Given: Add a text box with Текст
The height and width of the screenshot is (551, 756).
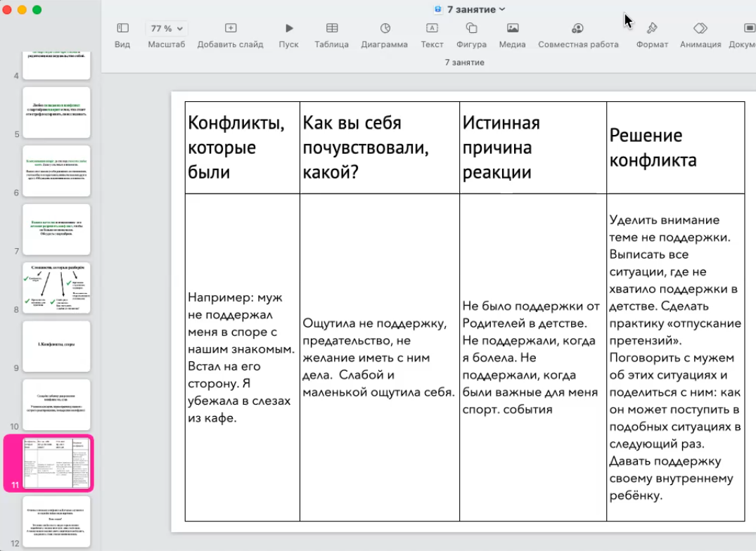Looking at the screenshot, I should click(432, 35).
